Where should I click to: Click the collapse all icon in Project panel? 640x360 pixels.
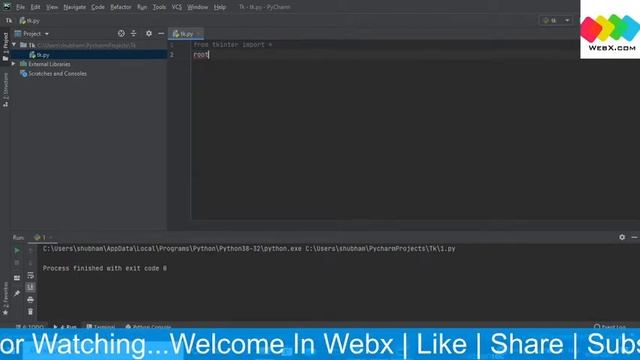[x=133, y=33]
